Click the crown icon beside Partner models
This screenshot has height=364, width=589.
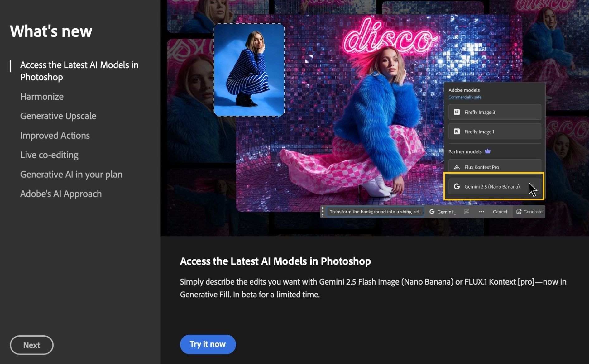[x=488, y=151]
